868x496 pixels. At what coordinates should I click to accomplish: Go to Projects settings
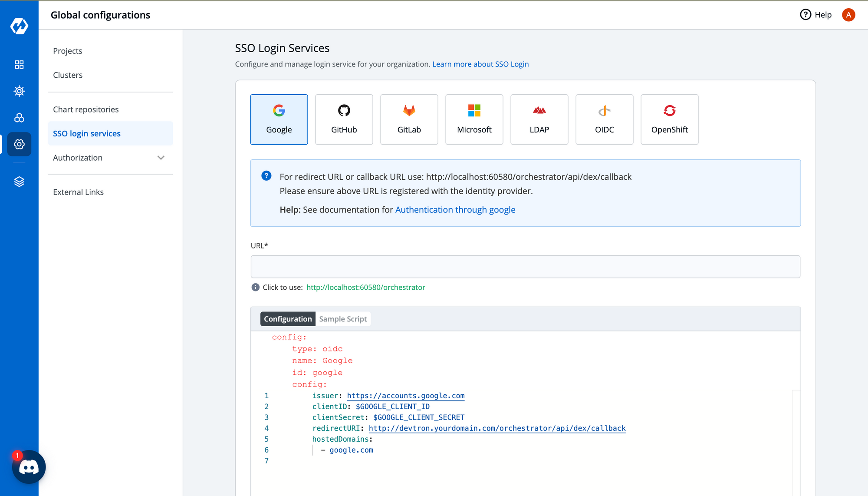[111, 51]
